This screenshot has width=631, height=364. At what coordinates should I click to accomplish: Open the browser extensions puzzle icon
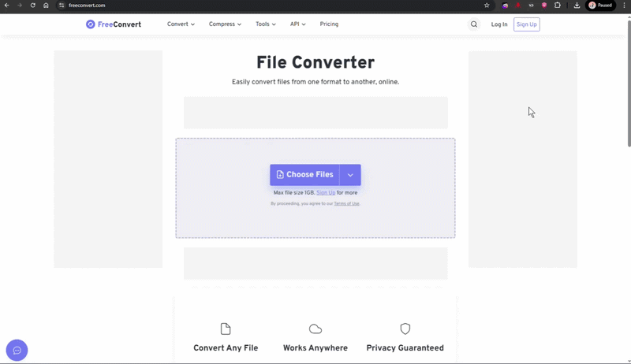[558, 6]
